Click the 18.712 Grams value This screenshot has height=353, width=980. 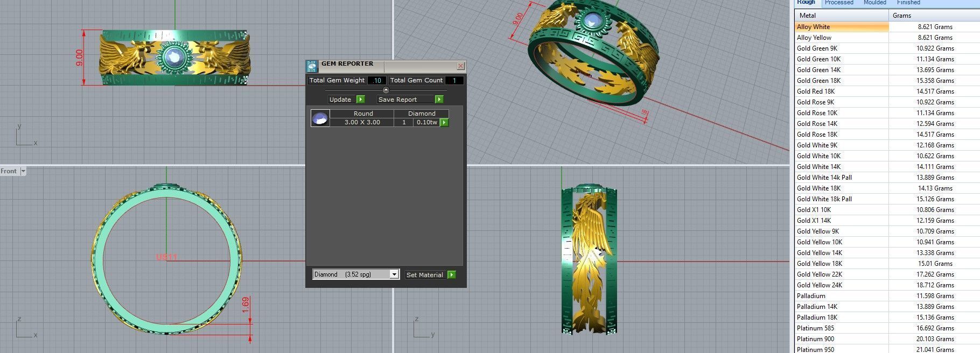(x=935, y=285)
